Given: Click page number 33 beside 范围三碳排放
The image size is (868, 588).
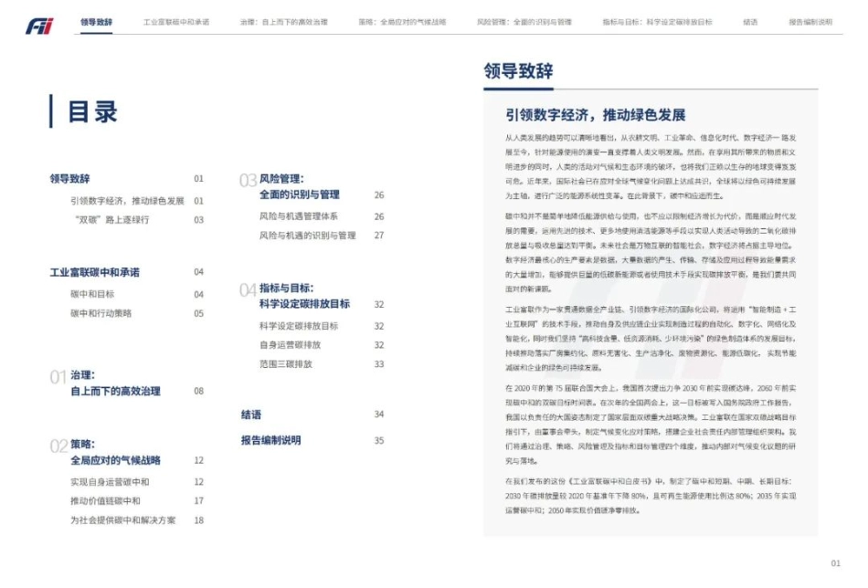Looking at the screenshot, I should 378,364.
